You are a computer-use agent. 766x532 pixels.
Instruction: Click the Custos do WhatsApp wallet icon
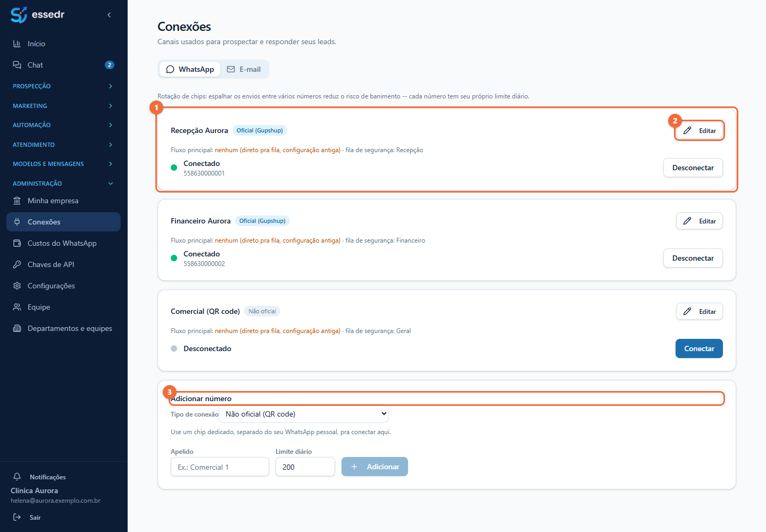[17, 243]
